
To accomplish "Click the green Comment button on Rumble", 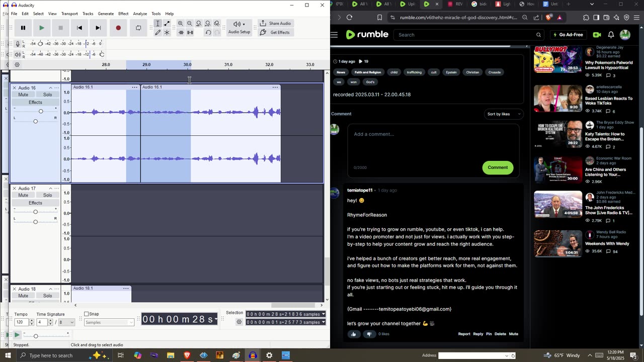I will click(498, 167).
